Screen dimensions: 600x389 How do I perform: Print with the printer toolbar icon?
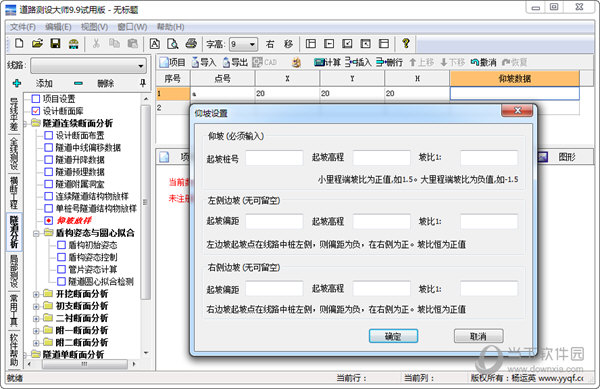(191, 44)
